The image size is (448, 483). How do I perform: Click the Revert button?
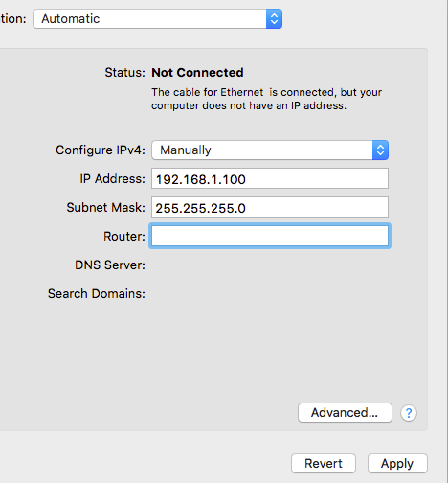coord(324,463)
